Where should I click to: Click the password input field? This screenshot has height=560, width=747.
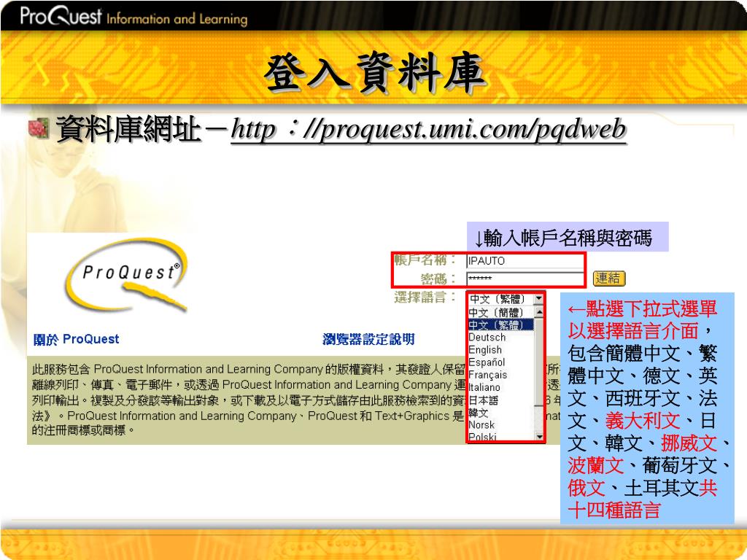point(525,279)
